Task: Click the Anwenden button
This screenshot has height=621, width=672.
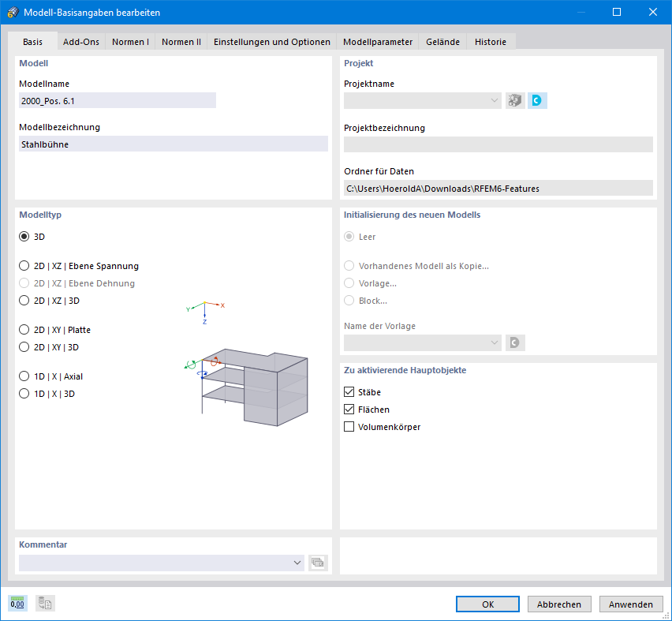Action: [x=631, y=604]
